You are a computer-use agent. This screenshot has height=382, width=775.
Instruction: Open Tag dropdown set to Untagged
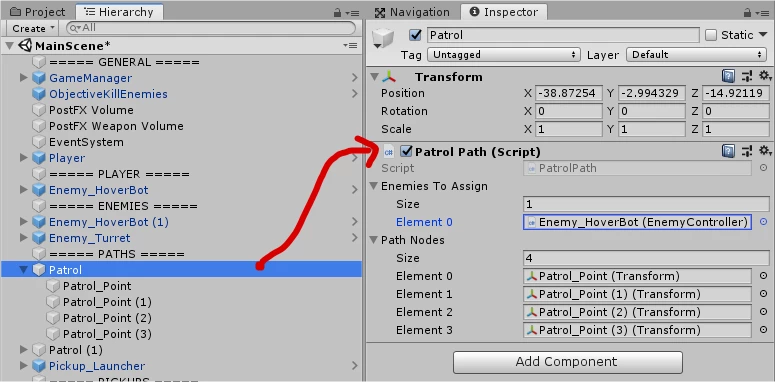click(x=503, y=55)
